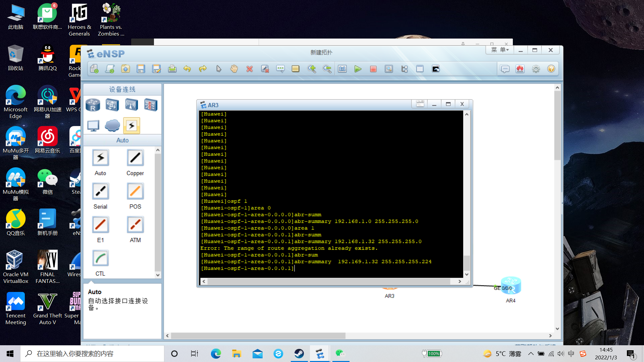The image size is (644, 362).
Task: Click the text note icon in toolbar
Action: pyautogui.click(x=280, y=69)
